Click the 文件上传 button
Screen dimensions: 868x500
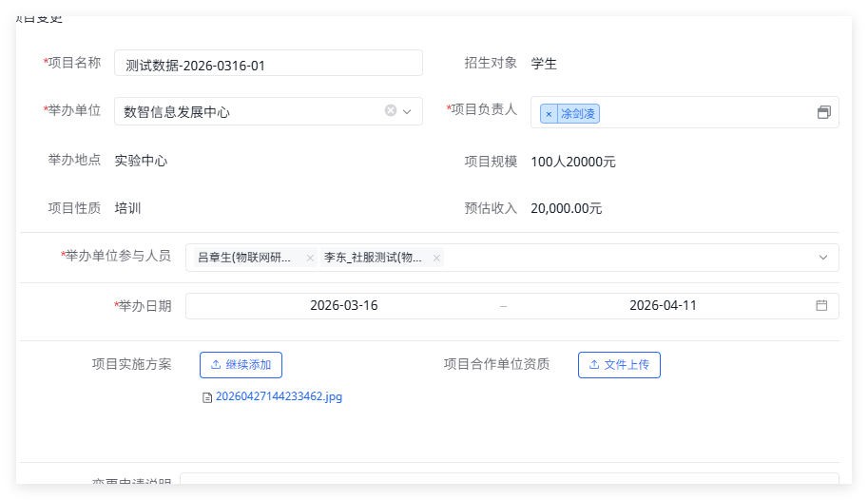click(x=619, y=365)
